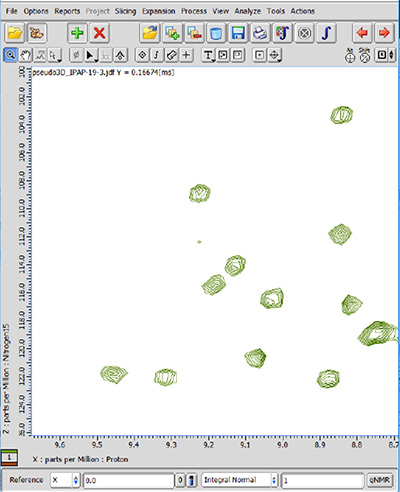Select the small integral tool in second toolbar
Viewport: 400px width, 492px height.
click(x=157, y=55)
